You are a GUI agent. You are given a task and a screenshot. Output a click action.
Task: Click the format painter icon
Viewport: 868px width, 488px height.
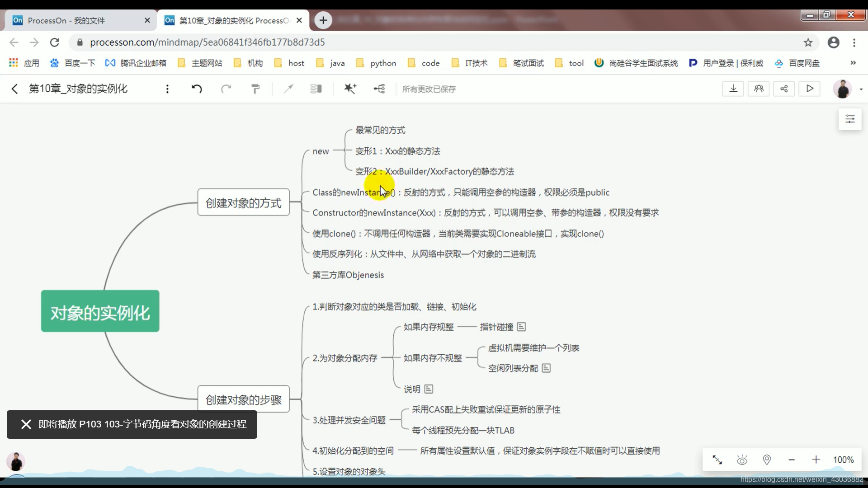click(x=255, y=89)
